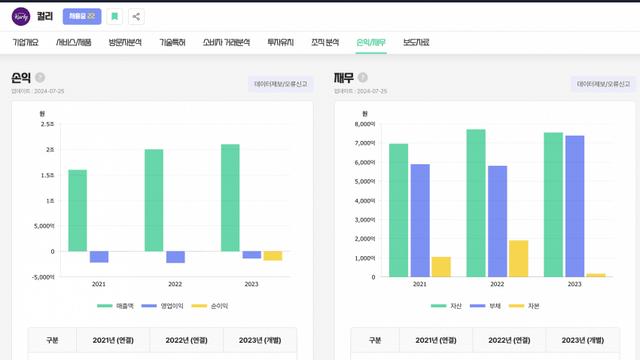Screen dimensions: 640x360
Task: Click the 2023 green revenue bar in 손익 chart
Action: click(230, 198)
